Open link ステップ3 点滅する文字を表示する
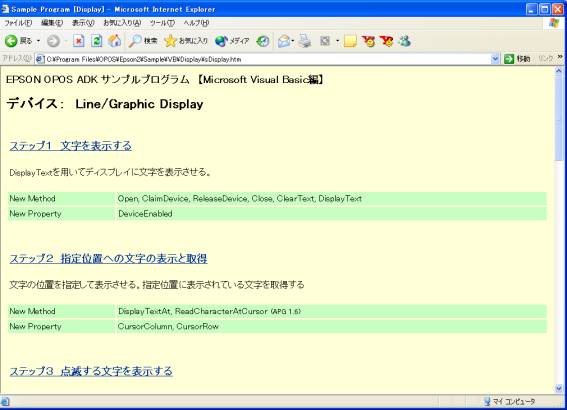This screenshot has width=567, height=410. point(91,371)
